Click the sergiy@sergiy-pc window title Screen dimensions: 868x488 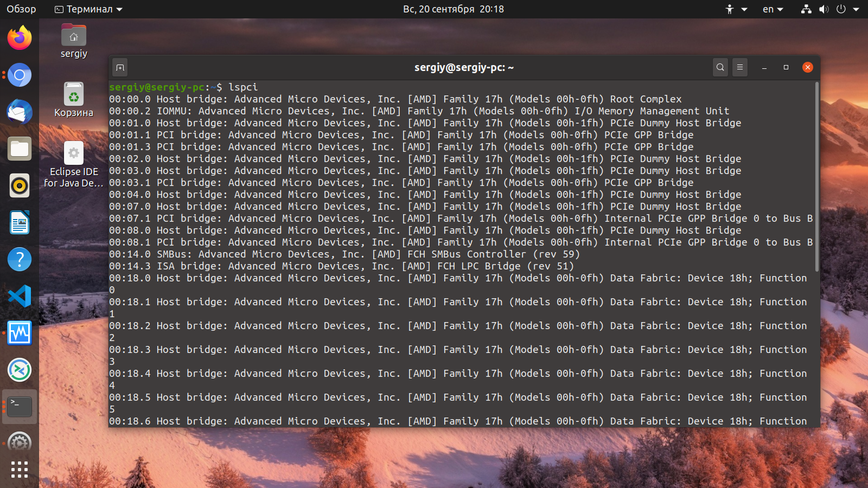(x=464, y=67)
